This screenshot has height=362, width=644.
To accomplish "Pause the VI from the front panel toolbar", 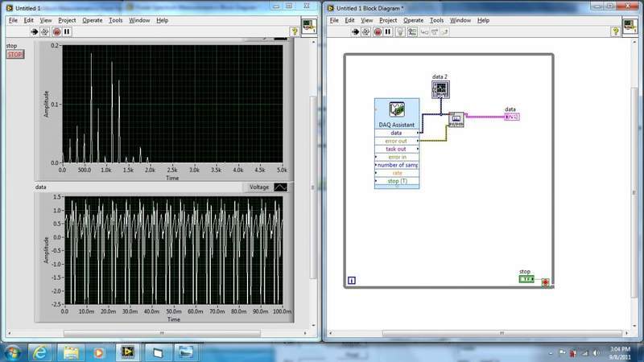I will pos(67,31).
